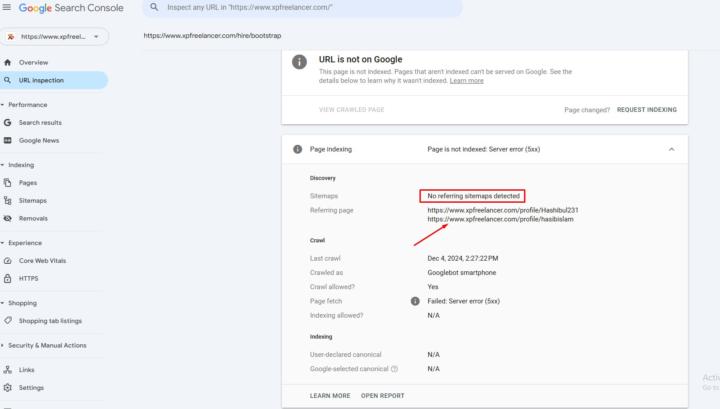This screenshot has height=409, width=720.
Task: Click the profile/Hashibul231 referring page URL
Action: point(503,210)
